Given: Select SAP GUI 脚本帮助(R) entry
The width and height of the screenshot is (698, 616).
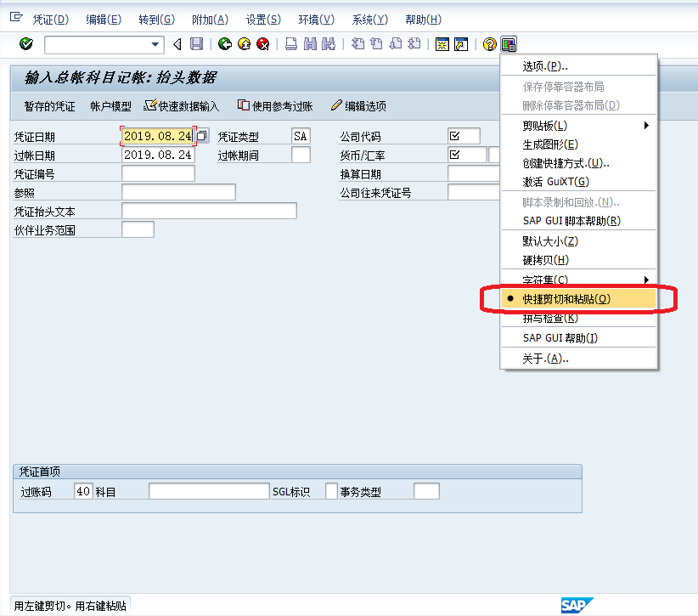Looking at the screenshot, I should pyautogui.click(x=578, y=221).
